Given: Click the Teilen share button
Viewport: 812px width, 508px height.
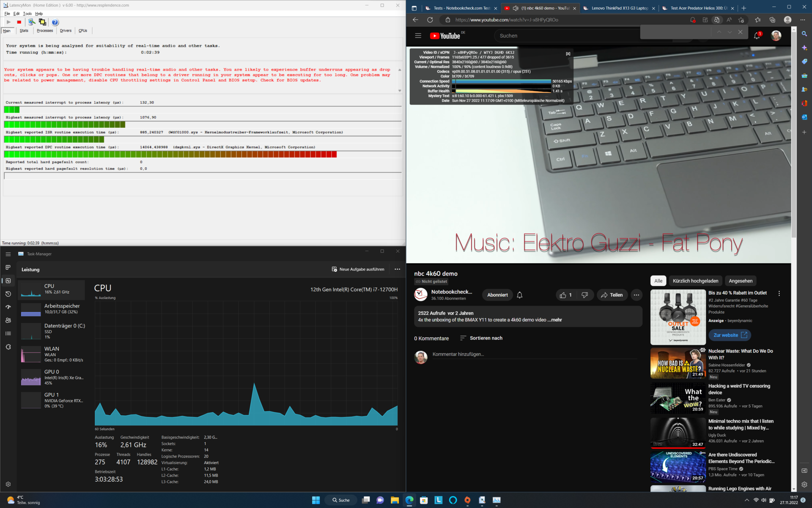Looking at the screenshot, I should [x=612, y=295].
